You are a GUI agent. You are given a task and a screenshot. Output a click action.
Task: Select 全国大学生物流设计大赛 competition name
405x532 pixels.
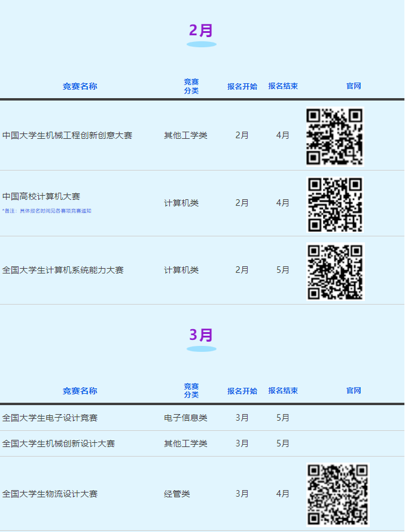pyautogui.click(x=50, y=494)
